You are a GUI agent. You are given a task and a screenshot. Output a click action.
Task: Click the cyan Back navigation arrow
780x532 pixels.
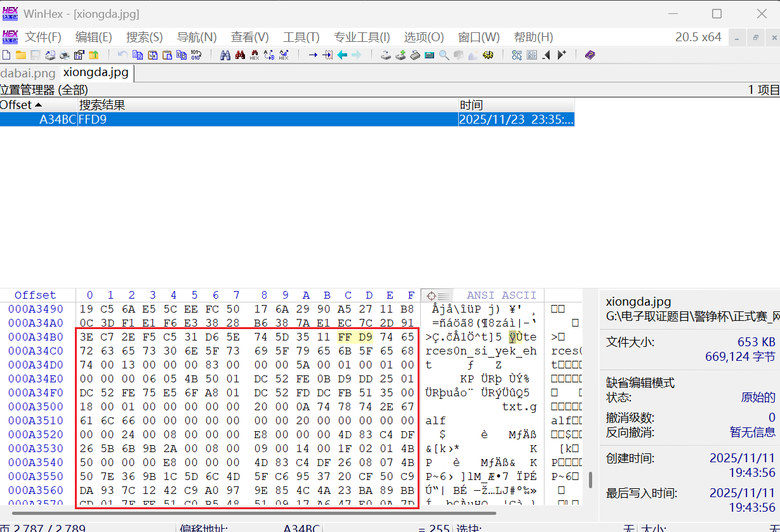pos(342,55)
